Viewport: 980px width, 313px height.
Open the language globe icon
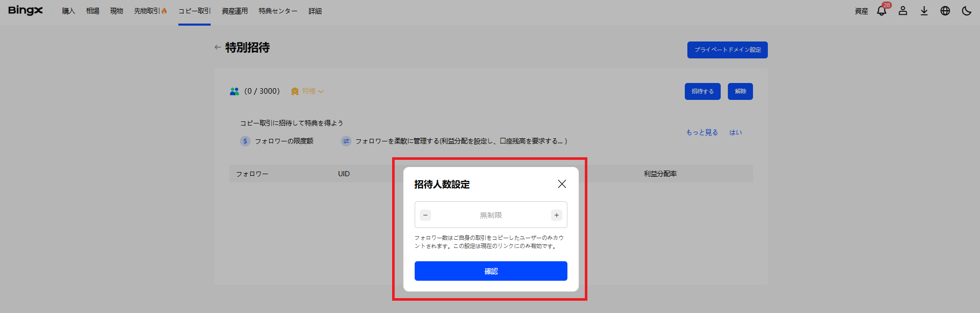coord(945,11)
